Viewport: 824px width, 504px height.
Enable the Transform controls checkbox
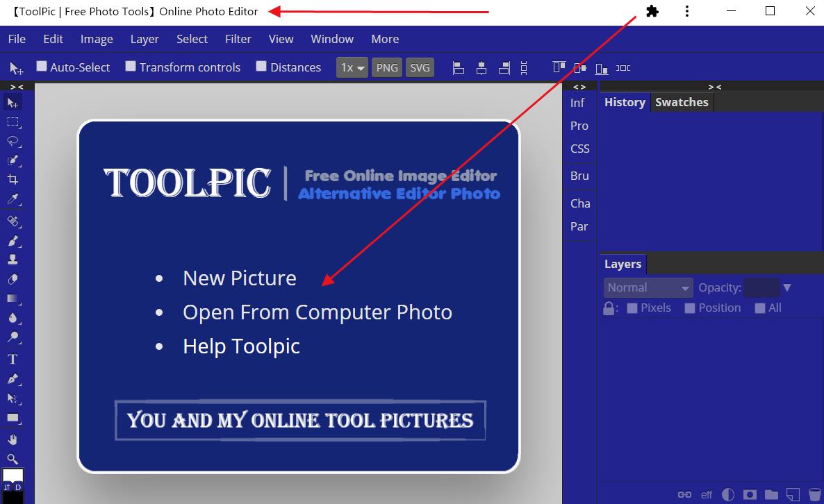click(131, 66)
